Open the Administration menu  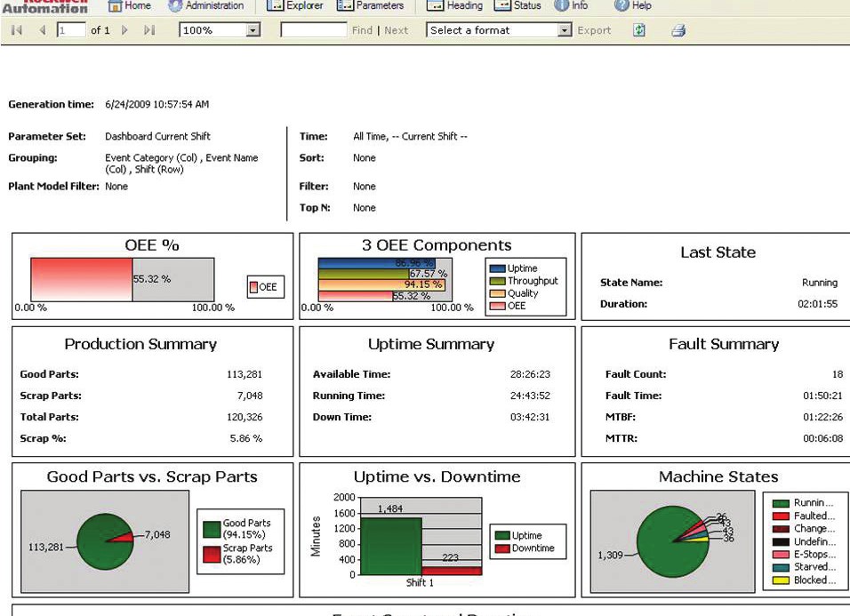point(206,5)
